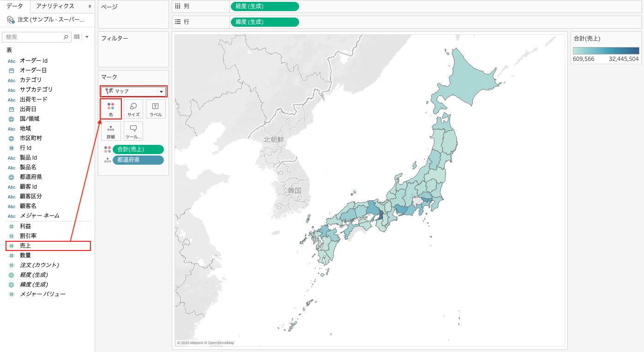This screenshot has width=644, height=352.
Task: Click the Detail (詳細) marks button
Action: pos(111,131)
